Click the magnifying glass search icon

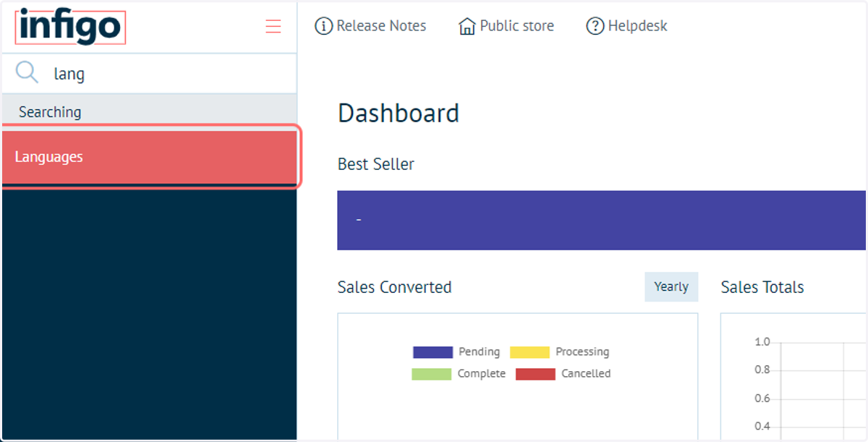tap(27, 72)
